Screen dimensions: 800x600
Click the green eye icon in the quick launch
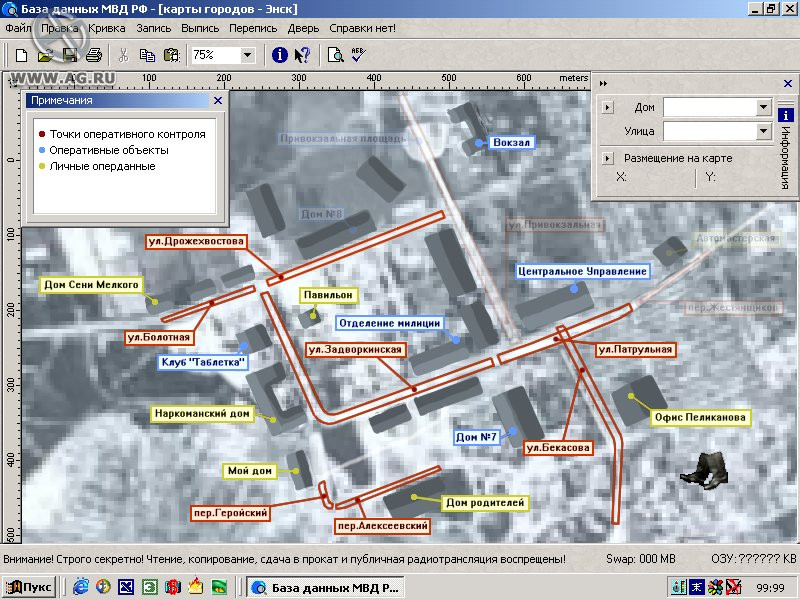pos(219,587)
